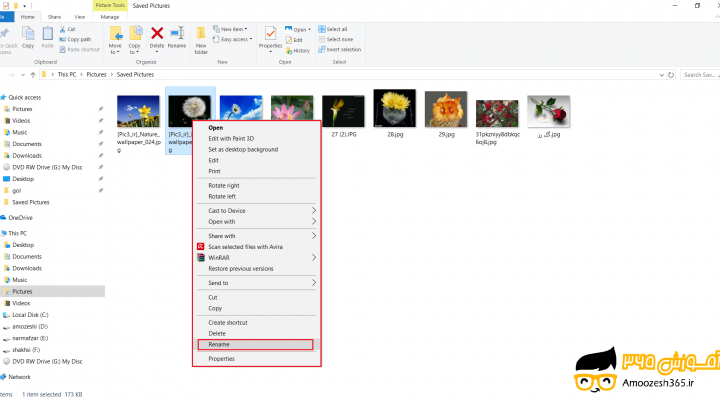Open Saved Pictures in Quick access
The image size is (720, 400).
[x=30, y=202]
